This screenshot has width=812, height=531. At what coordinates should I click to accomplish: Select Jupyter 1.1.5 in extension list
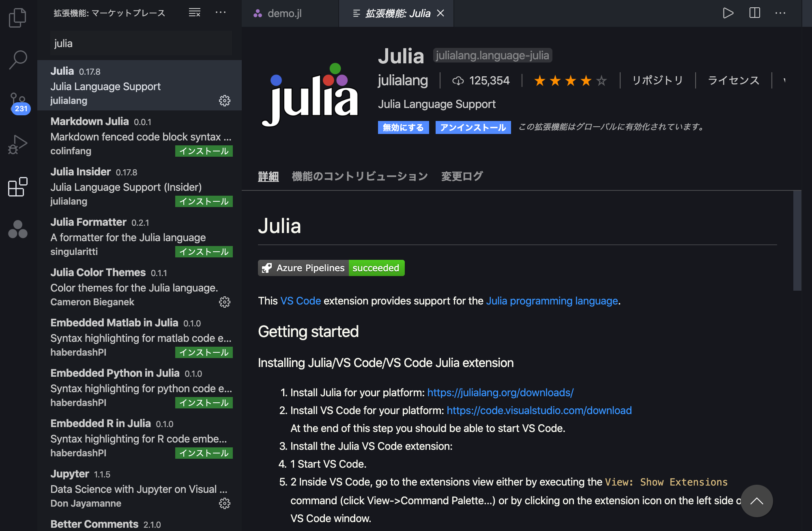tap(140, 488)
